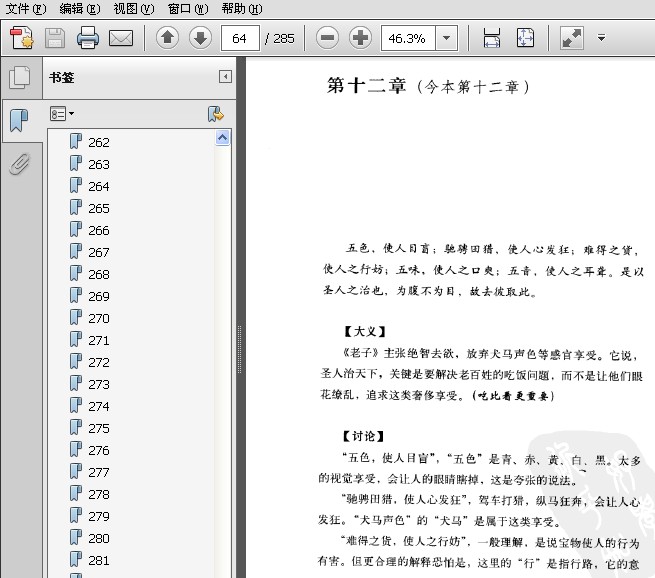Screen dimensions: 655x578
Task: Click the 书签 panel title
Action: (x=61, y=77)
